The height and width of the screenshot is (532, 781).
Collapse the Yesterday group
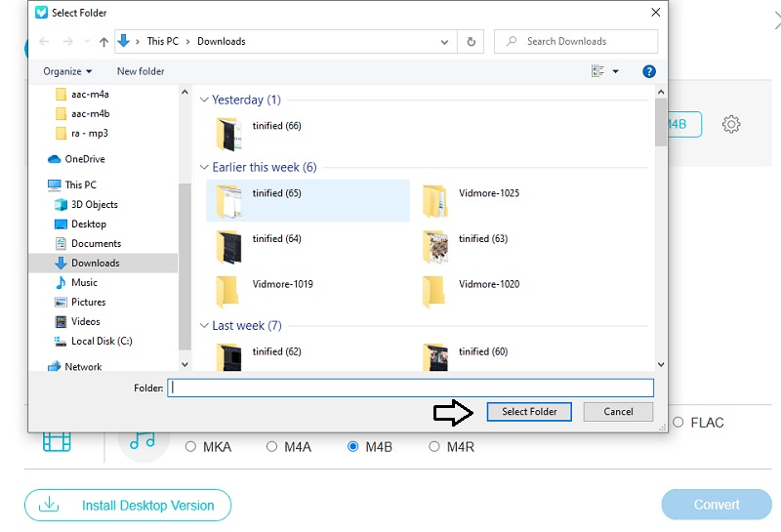[204, 100]
